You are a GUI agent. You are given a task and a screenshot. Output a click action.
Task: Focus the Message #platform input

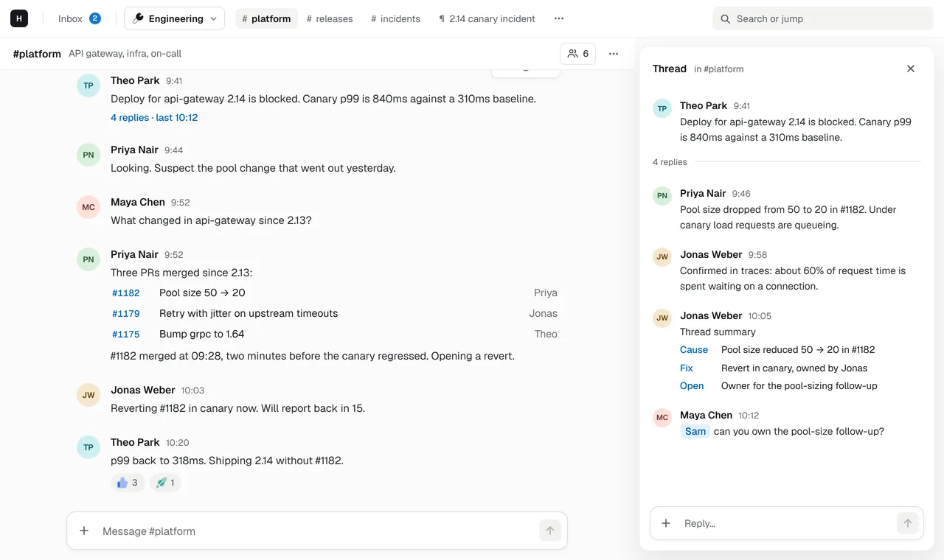tap(317, 531)
